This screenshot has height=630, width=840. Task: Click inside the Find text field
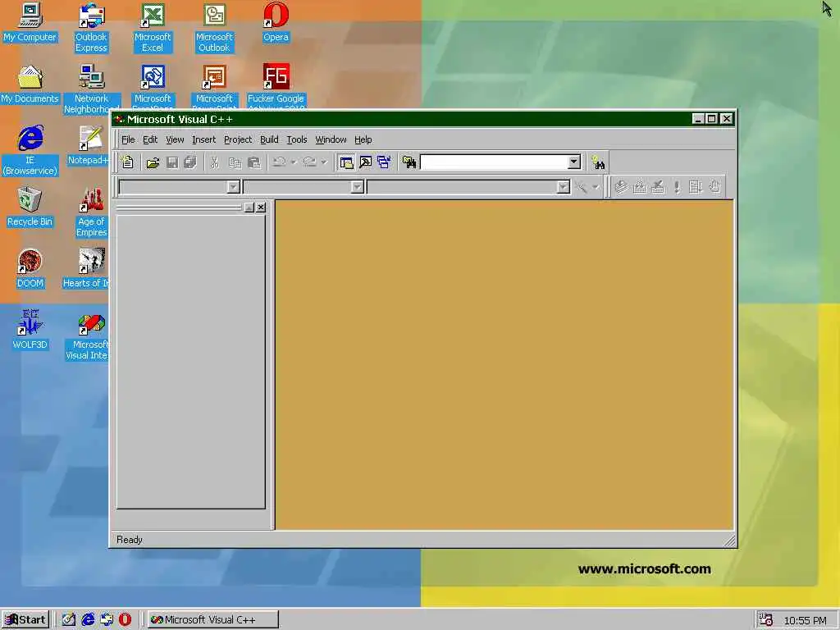point(494,162)
